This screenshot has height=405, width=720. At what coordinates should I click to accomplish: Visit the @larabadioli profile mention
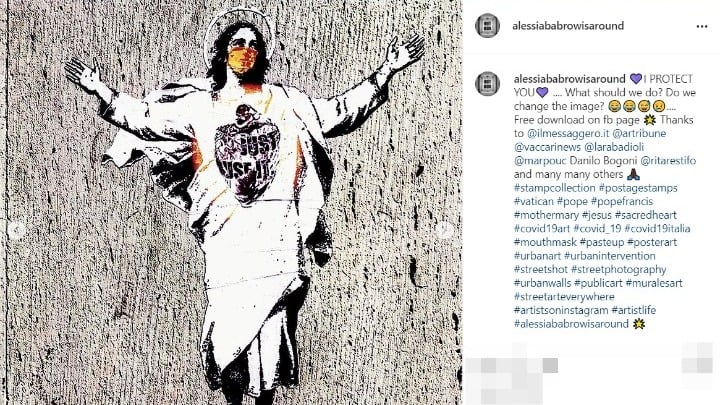(614, 147)
